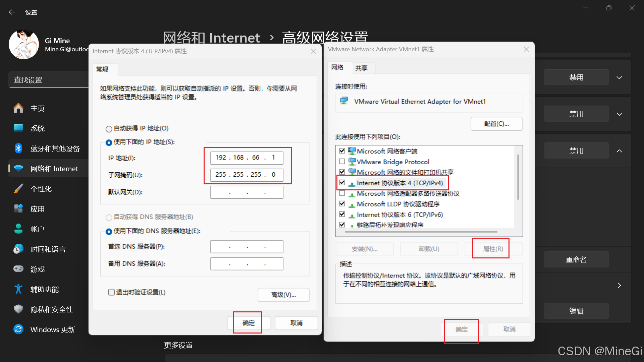Open Privacy & security shield icon

(18, 309)
